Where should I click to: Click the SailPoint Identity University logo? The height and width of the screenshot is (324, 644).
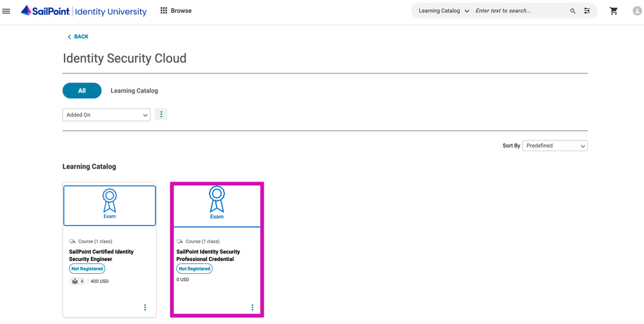click(x=84, y=11)
